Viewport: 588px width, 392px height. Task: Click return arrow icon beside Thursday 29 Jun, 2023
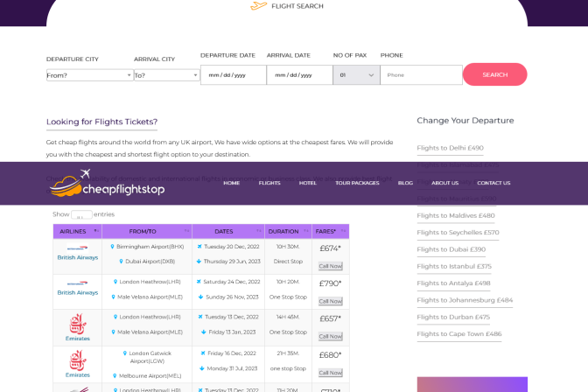point(199,261)
